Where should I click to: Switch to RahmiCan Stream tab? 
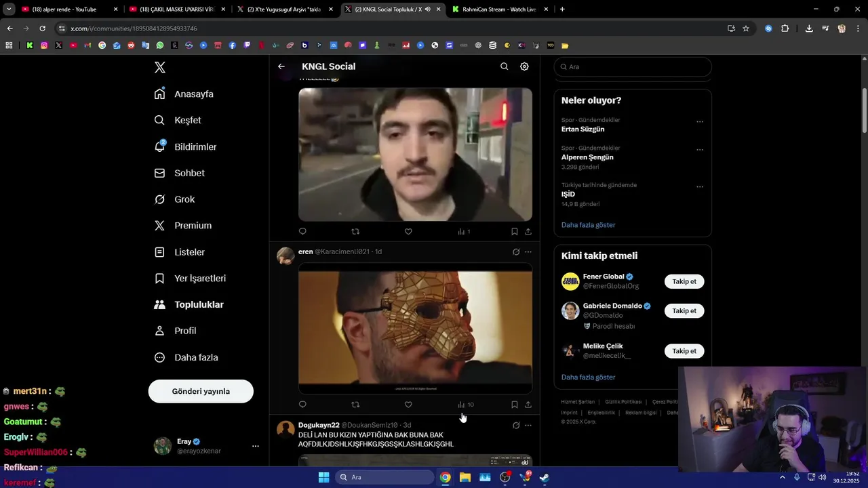click(x=499, y=9)
